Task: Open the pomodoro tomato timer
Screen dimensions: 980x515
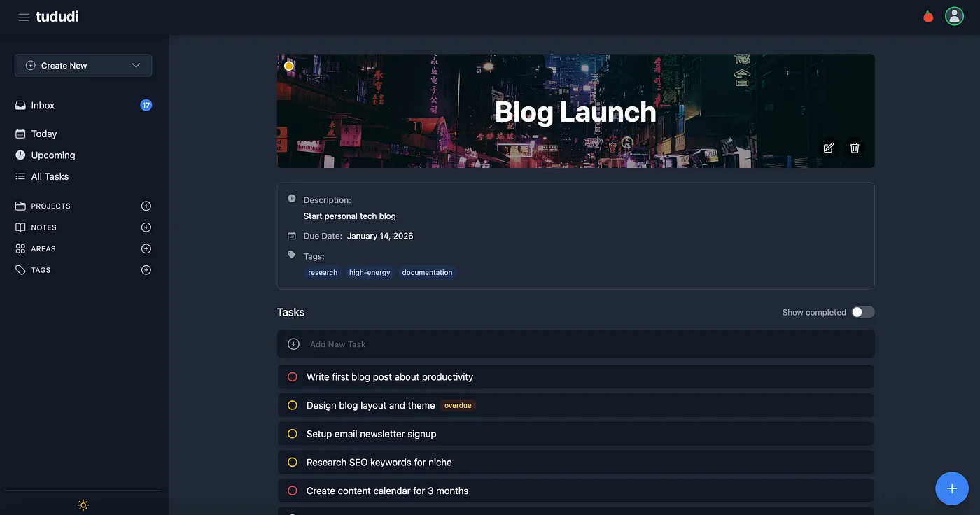Action: coord(928,17)
